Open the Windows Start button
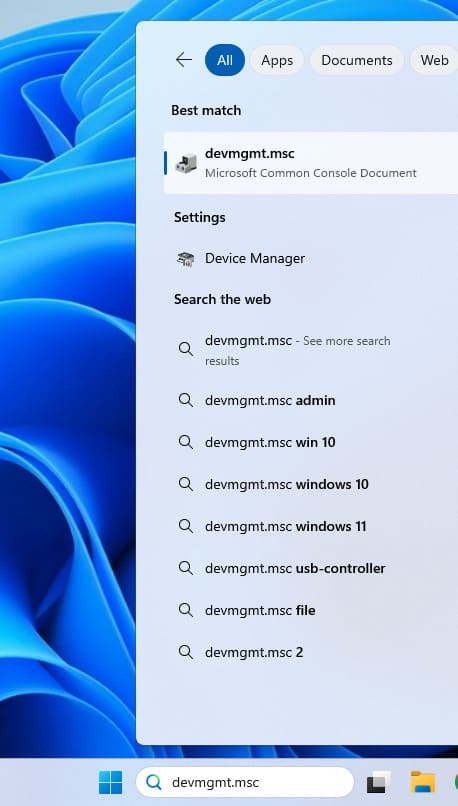 pyautogui.click(x=111, y=782)
